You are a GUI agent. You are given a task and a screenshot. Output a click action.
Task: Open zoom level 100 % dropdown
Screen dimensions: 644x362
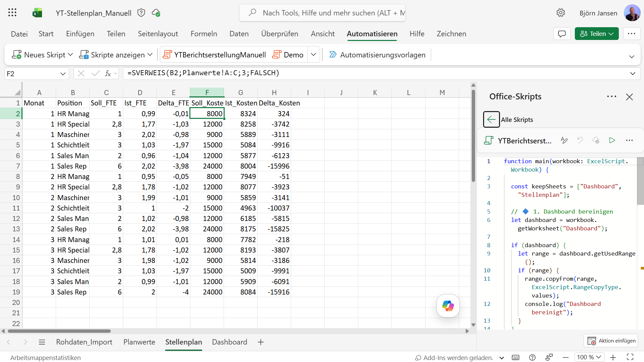point(589,357)
